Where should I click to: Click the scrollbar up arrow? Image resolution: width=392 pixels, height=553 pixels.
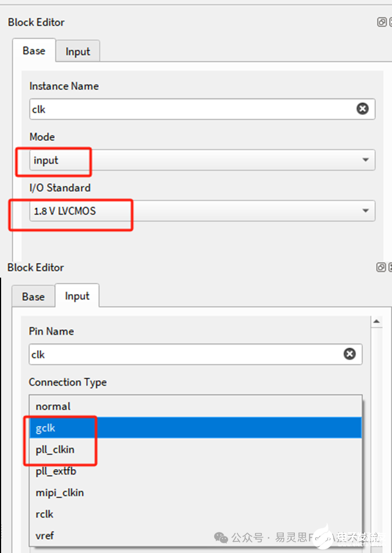click(377, 322)
